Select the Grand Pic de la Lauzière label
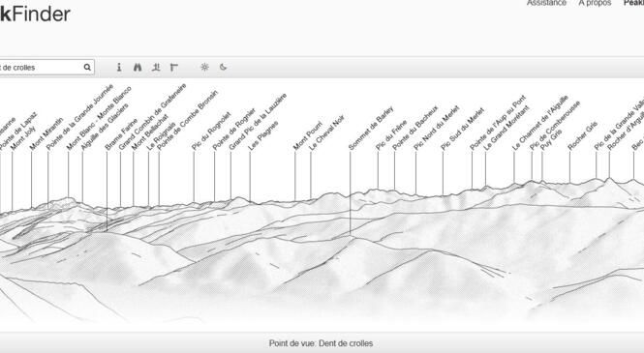 tap(258, 122)
